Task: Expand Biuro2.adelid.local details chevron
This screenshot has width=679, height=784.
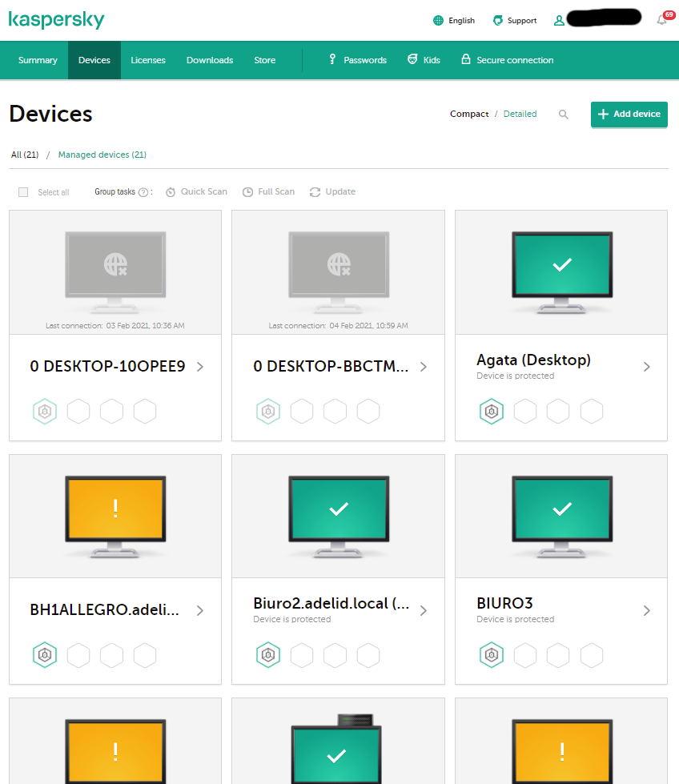Action: 424,610
